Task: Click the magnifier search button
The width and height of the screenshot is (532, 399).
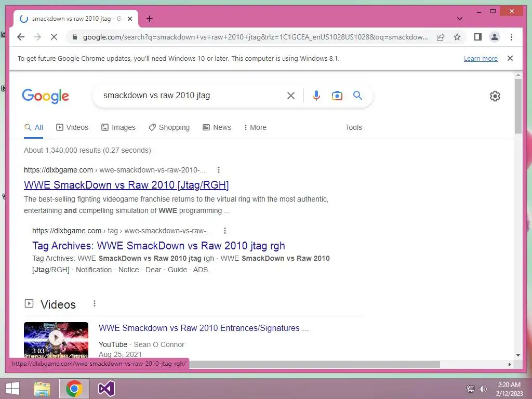Action: pos(357,96)
